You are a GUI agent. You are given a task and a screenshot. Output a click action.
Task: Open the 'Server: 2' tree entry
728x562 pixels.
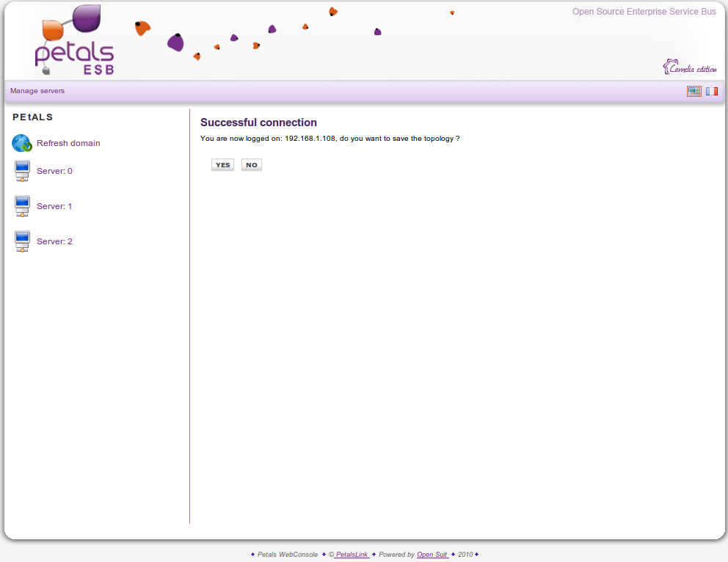(54, 241)
